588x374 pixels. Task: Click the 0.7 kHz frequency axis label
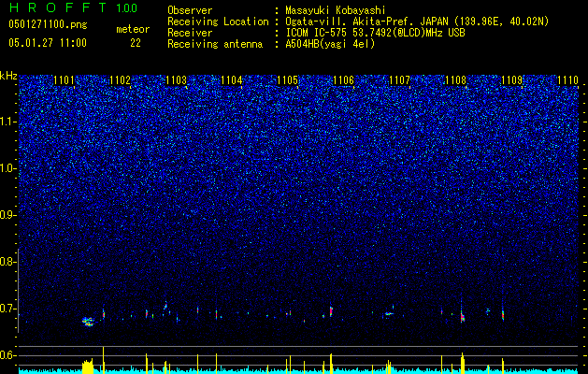(x=7, y=309)
